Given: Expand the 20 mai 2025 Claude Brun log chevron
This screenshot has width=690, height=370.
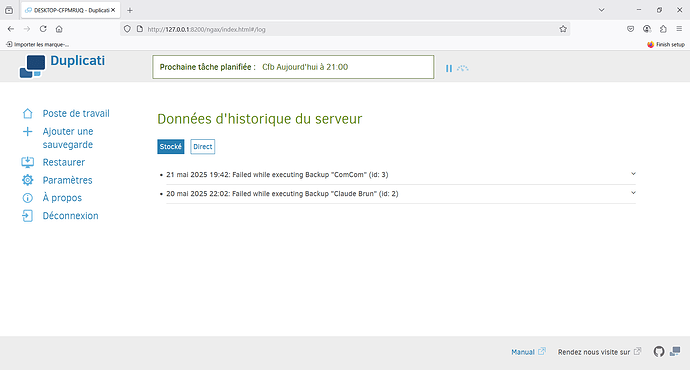Looking at the screenshot, I should (x=633, y=193).
